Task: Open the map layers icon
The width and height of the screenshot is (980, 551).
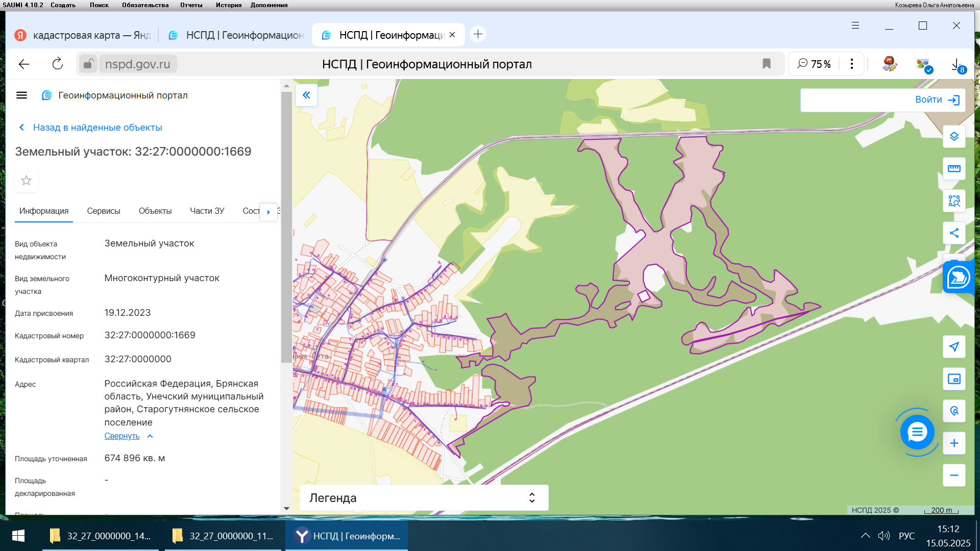Action: coord(953,137)
